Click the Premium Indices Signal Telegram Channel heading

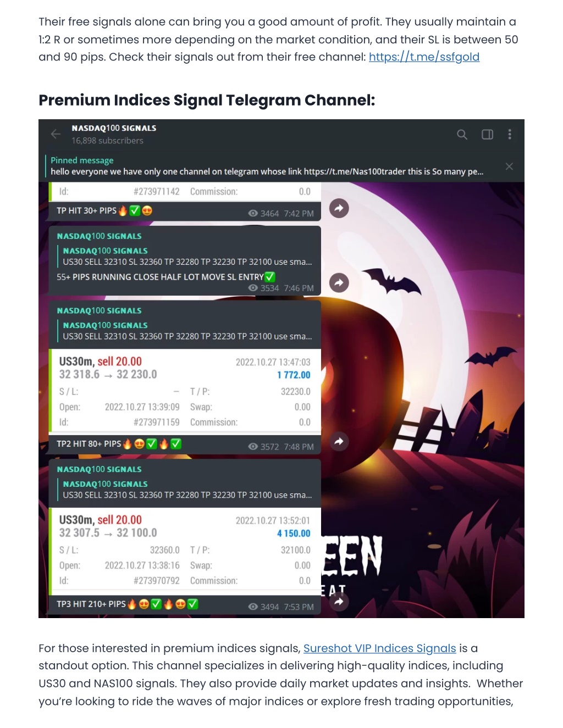pyautogui.click(x=207, y=100)
